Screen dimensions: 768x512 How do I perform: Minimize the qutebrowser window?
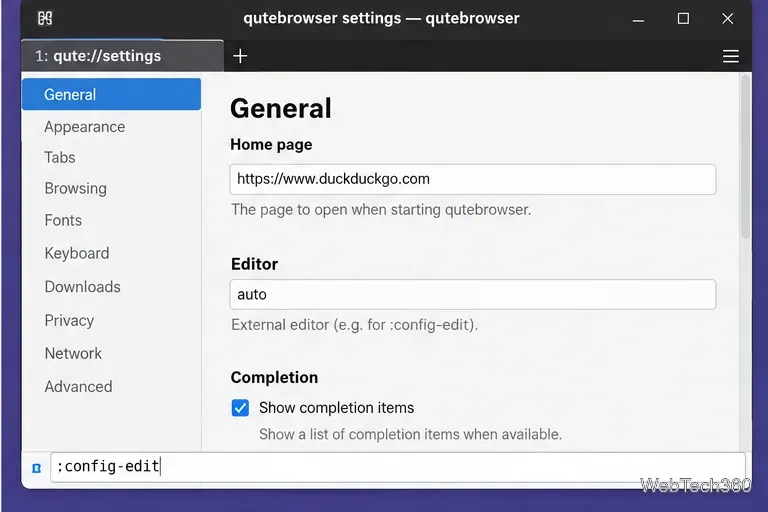638,20
